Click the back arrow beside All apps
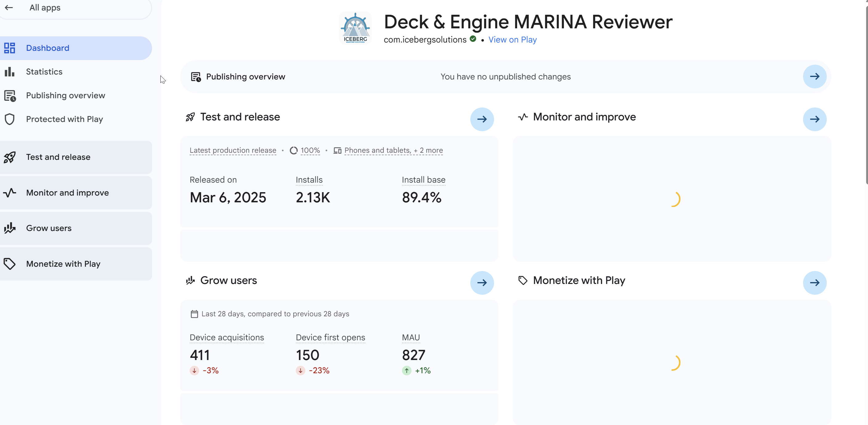This screenshot has width=868, height=425. (9, 7)
